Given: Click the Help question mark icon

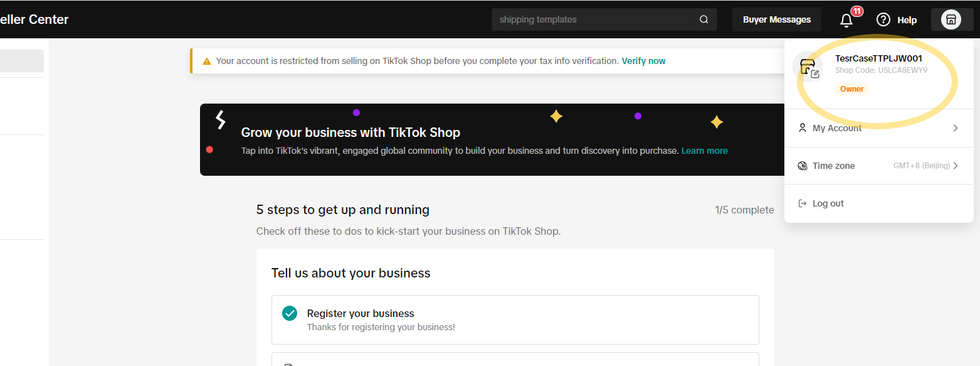Looking at the screenshot, I should pyautogui.click(x=883, y=19).
